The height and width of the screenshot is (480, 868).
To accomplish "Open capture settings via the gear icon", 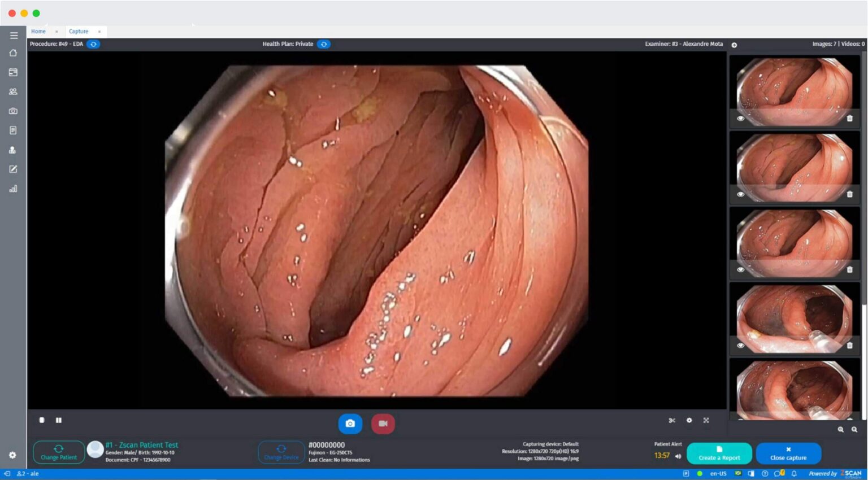I will 689,420.
